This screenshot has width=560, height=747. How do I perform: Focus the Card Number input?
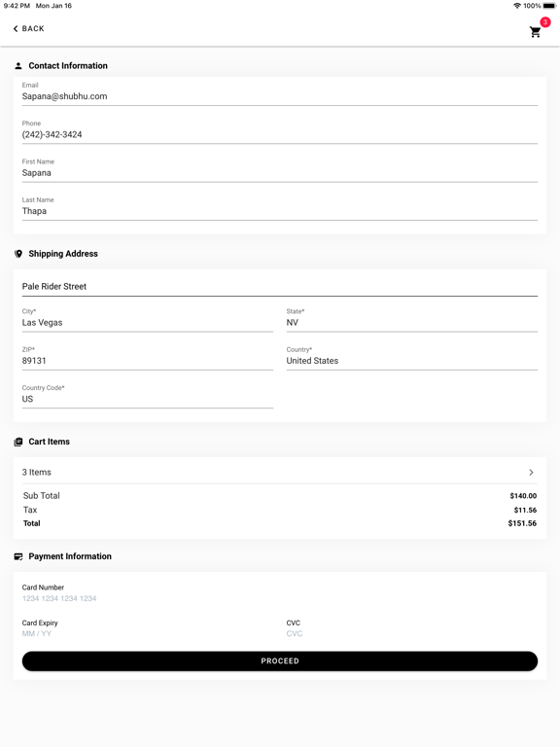(x=280, y=598)
